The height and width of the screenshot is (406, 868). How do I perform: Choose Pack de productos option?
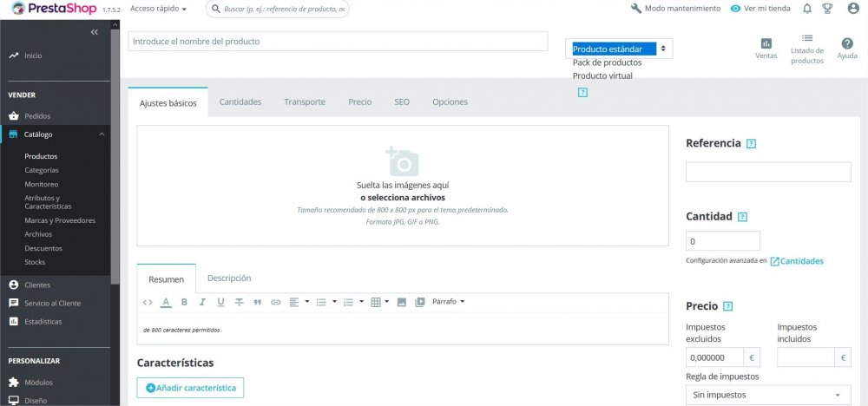pos(608,62)
